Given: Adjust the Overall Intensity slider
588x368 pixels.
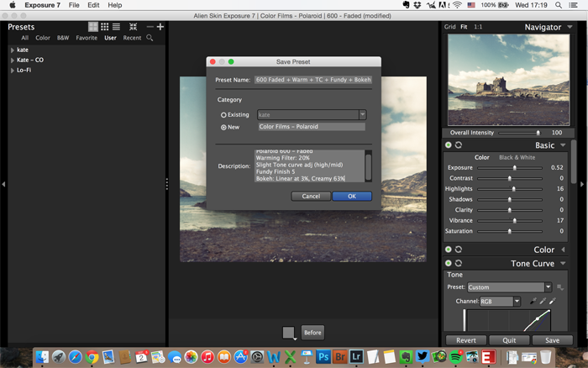Looking at the screenshot, I should point(538,133).
